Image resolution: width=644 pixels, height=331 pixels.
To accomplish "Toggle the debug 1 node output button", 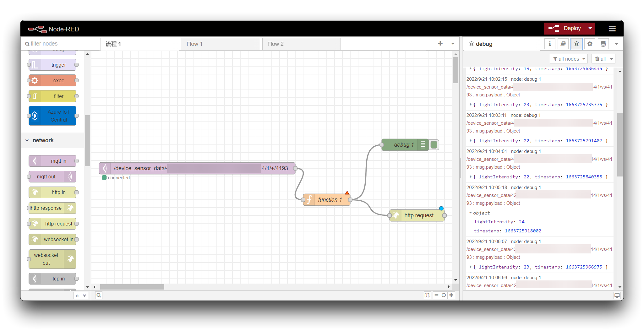I will [434, 145].
